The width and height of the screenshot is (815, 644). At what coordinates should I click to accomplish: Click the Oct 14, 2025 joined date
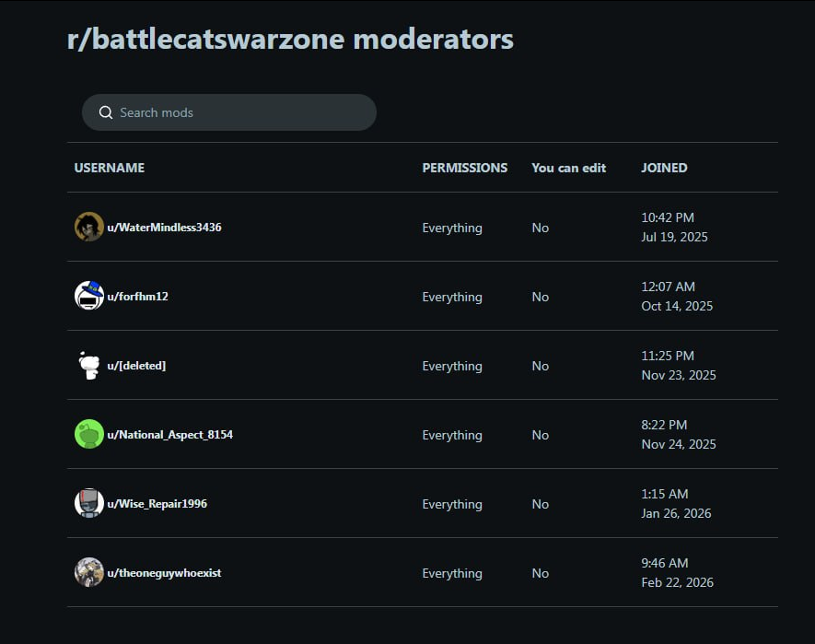(x=677, y=307)
